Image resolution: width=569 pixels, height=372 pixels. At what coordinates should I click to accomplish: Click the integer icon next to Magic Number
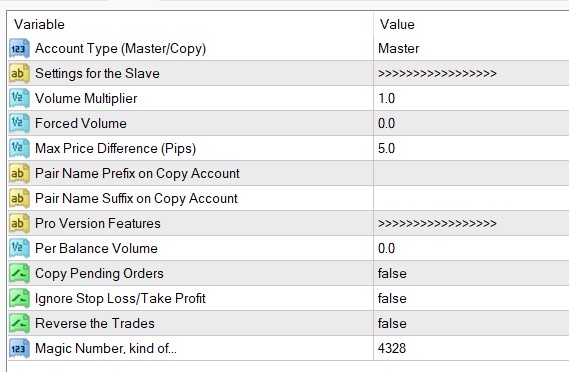pos(19,349)
